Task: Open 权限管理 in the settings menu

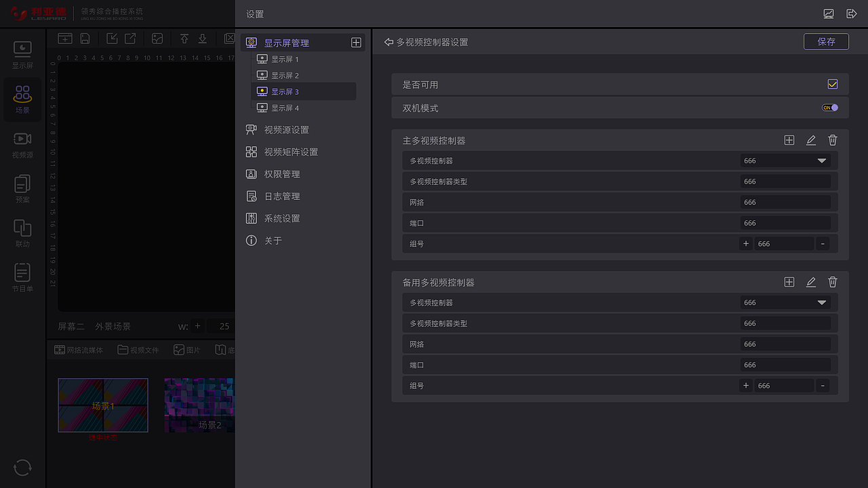Action: [273, 174]
